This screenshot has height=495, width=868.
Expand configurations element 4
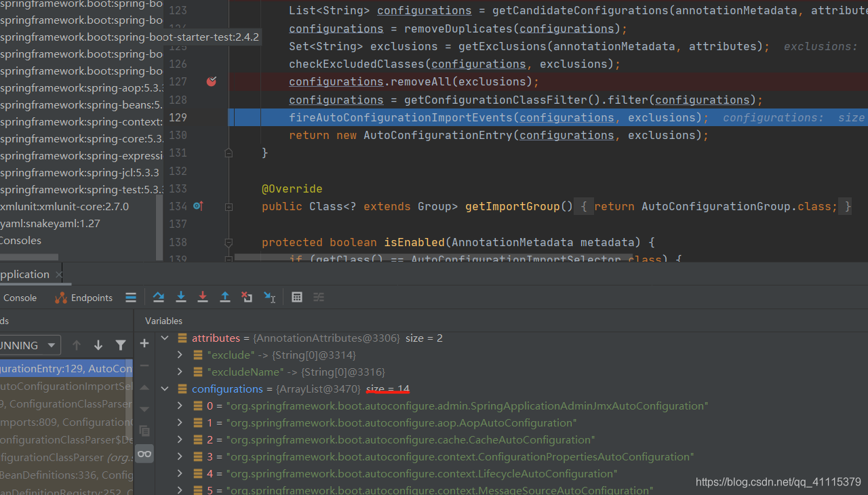click(180, 473)
